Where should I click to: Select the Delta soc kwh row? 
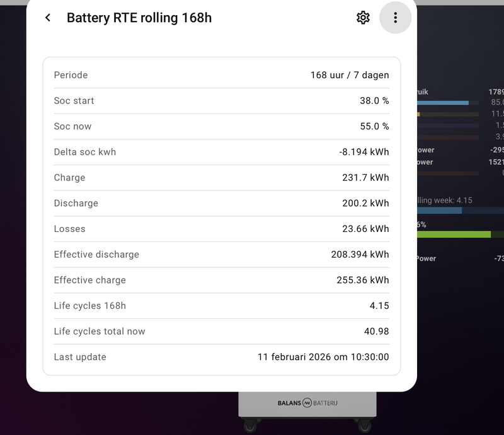[x=221, y=152]
